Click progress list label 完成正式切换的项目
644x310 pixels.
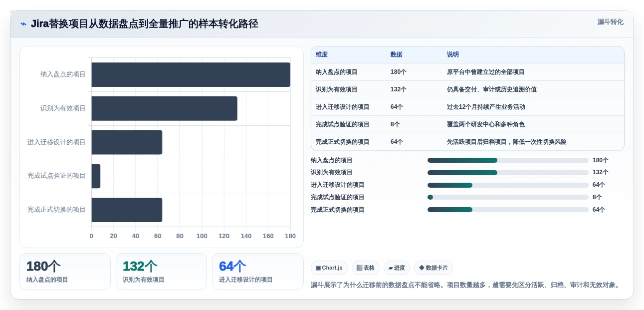338,210
